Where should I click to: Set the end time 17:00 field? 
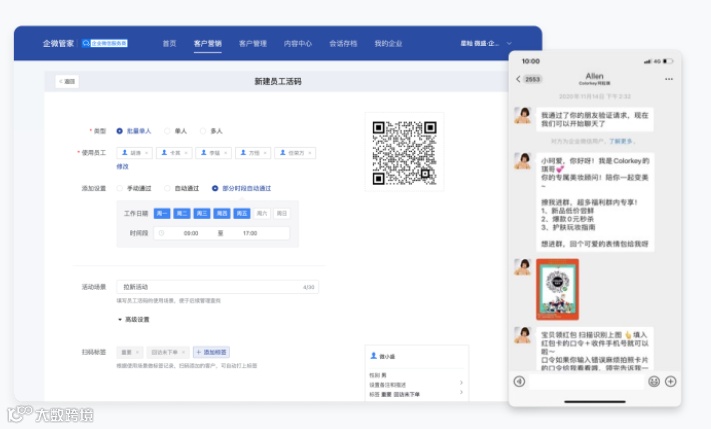[x=250, y=233]
